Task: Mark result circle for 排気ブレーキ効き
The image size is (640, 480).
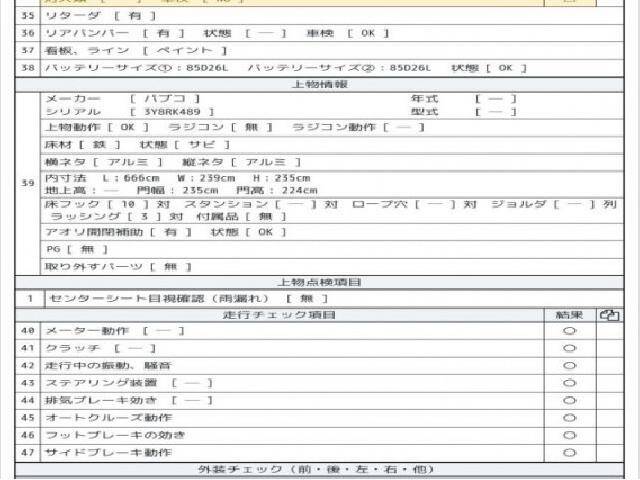Action: tap(569, 400)
